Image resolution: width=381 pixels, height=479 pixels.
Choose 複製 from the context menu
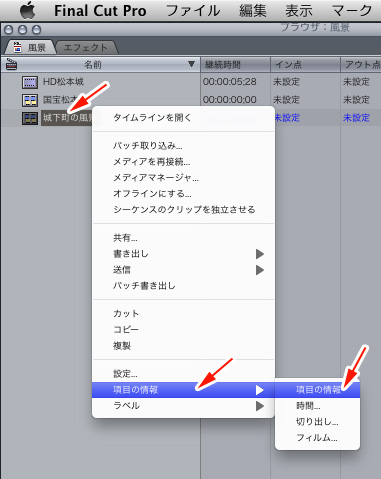(183, 346)
